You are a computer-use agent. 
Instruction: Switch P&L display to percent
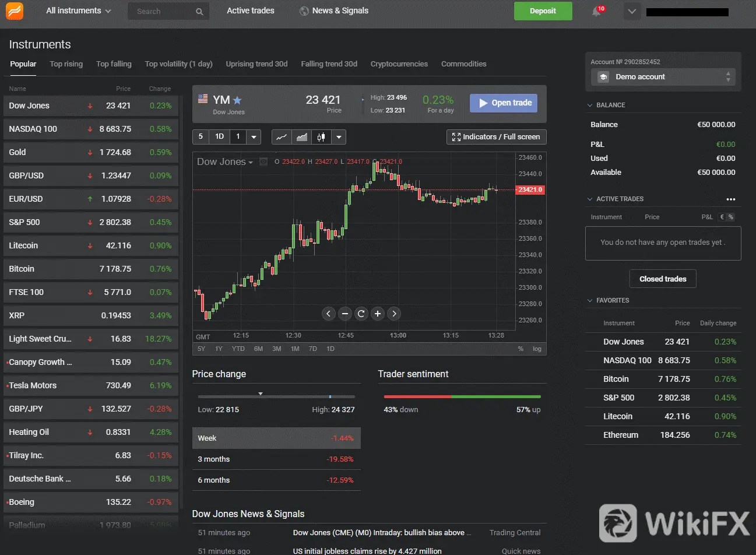pos(731,217)
